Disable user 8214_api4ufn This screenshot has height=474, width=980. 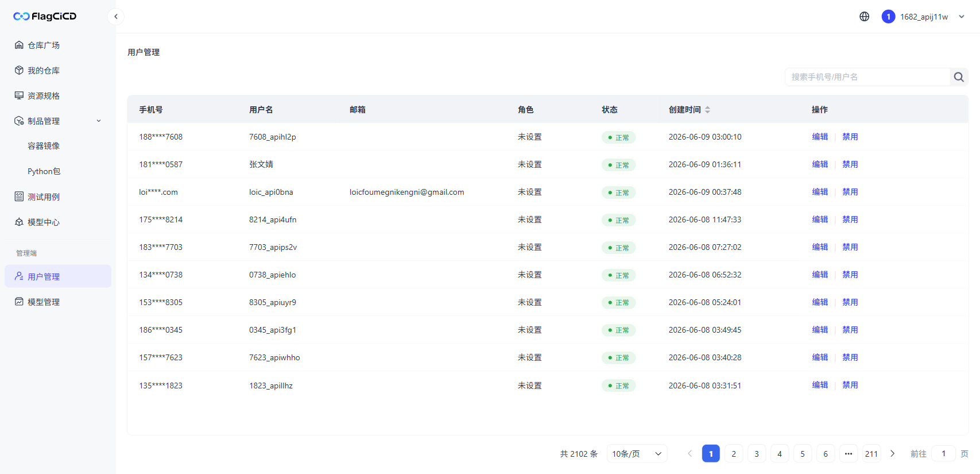tap(850, 219)
